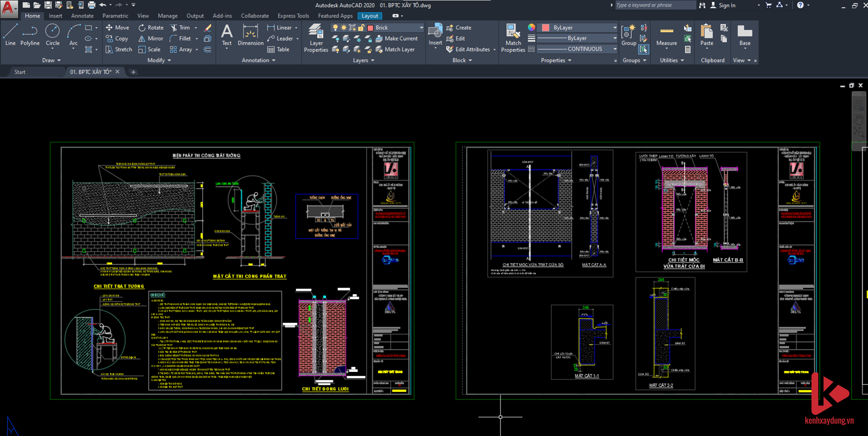
Task: Open the Brick layer dropdown list
Action: tap(421, 28)
